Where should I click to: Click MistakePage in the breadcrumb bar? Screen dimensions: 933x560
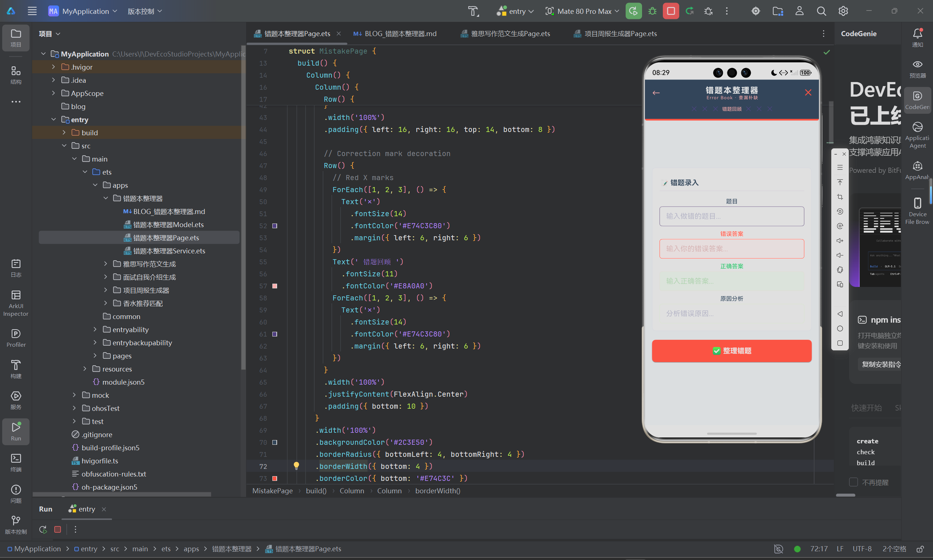click(x=272, y=491)
